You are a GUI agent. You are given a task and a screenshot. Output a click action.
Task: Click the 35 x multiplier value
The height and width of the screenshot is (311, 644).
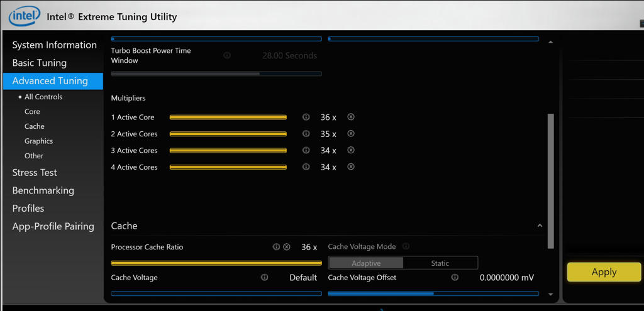pos(328,134)
